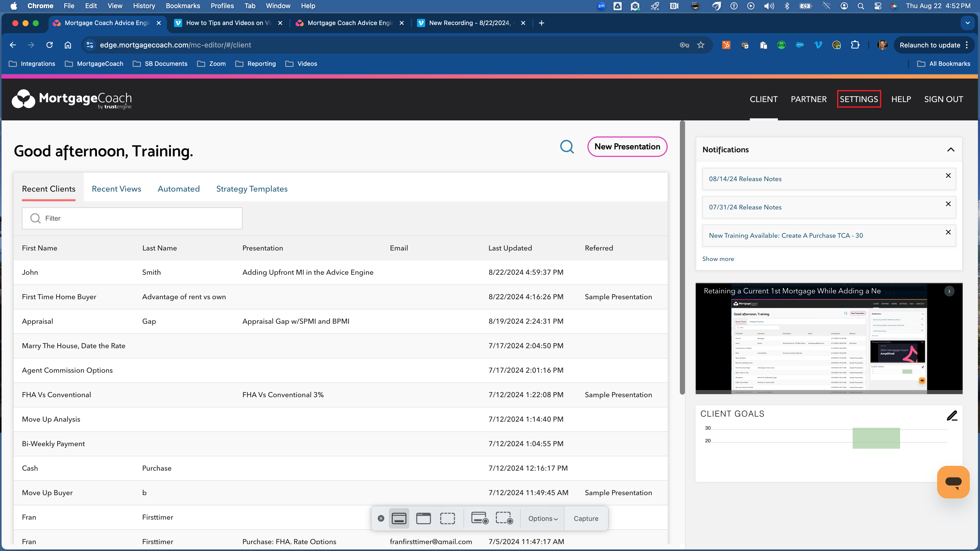This screenshot has width=980, height=551.
Task: Select Record Selected Portion icon
Action: coord(504,518)
